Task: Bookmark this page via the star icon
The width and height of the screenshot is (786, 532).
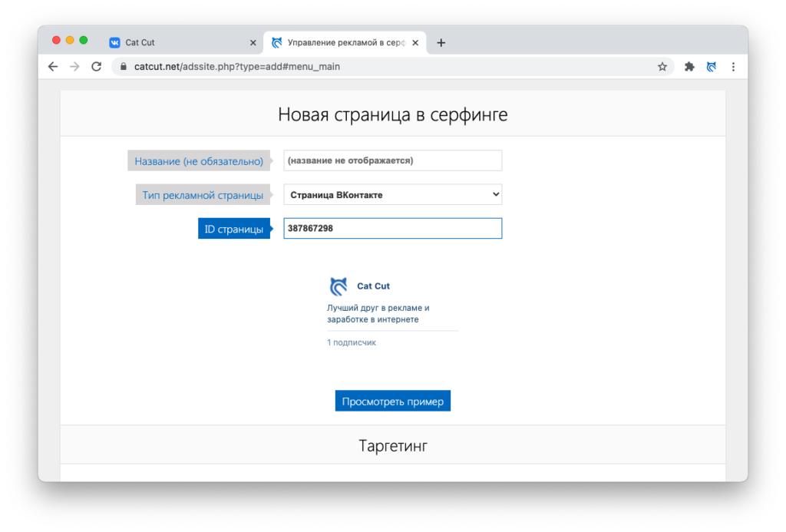Action: click(x=662, y=67)
